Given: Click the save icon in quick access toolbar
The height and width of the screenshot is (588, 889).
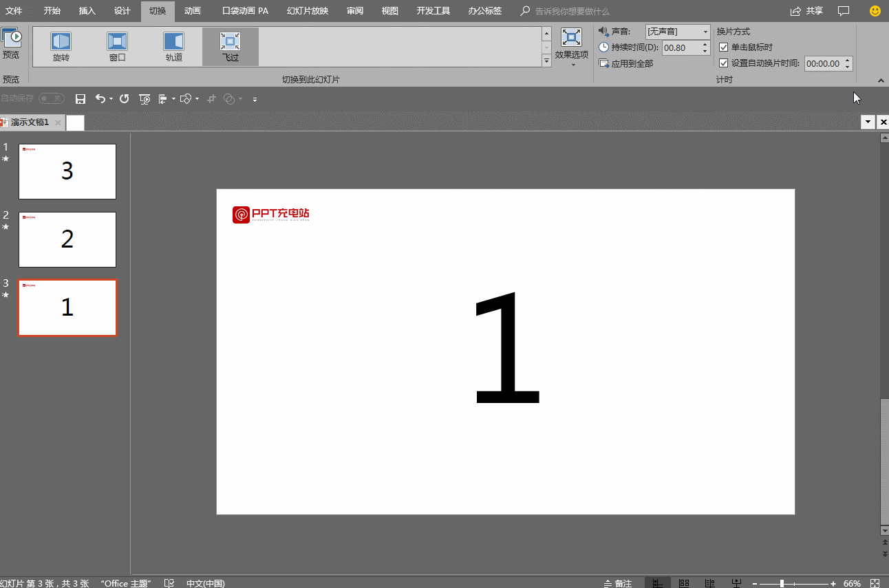Looking at the screenshot, I should (81, 99).
